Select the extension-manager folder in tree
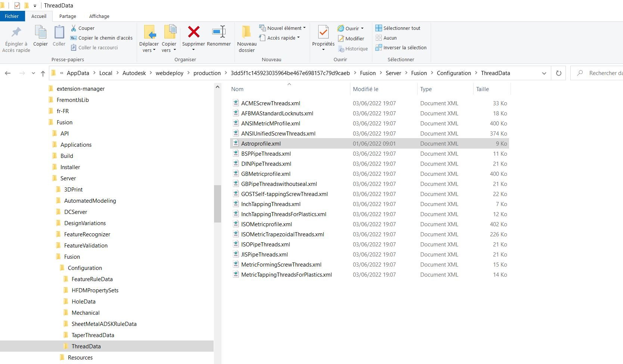Viewport: 623px width, 364px height. point(81,88)
